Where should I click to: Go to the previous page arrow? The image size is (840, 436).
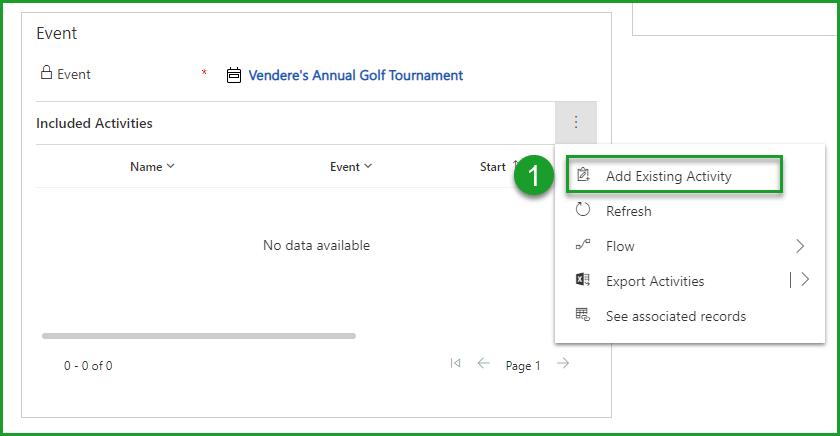484,364
